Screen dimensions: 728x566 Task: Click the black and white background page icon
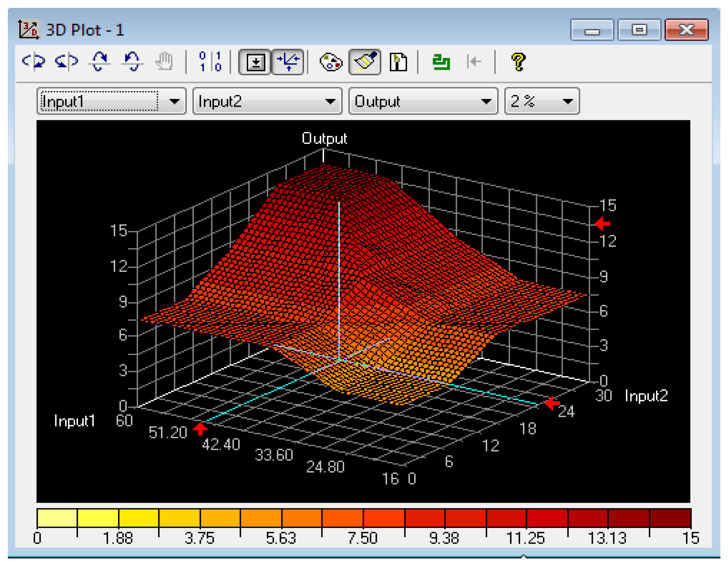[x=398, y=62]
